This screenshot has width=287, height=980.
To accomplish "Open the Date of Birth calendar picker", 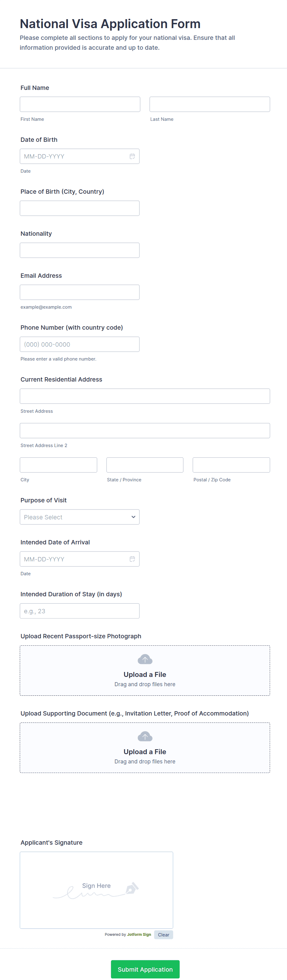I will 132,156.
